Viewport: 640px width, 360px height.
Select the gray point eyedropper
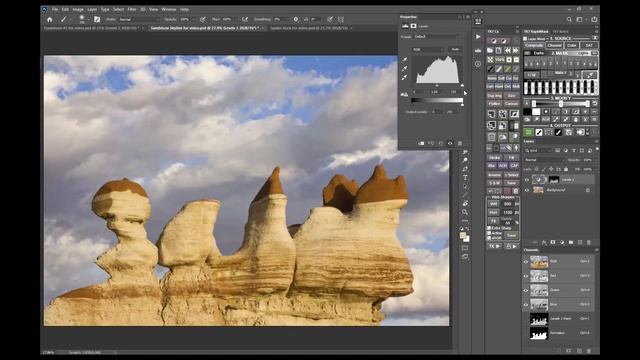point(405,69)
